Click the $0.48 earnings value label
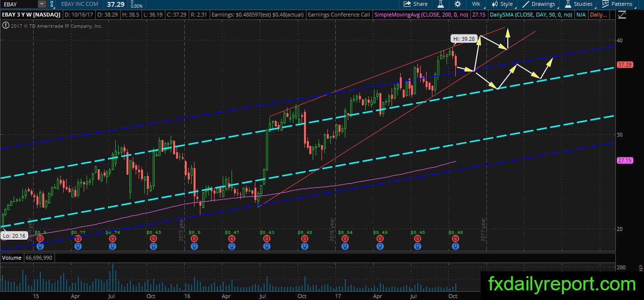This screenshot has width=644, height=300. (x=455, y=232)
